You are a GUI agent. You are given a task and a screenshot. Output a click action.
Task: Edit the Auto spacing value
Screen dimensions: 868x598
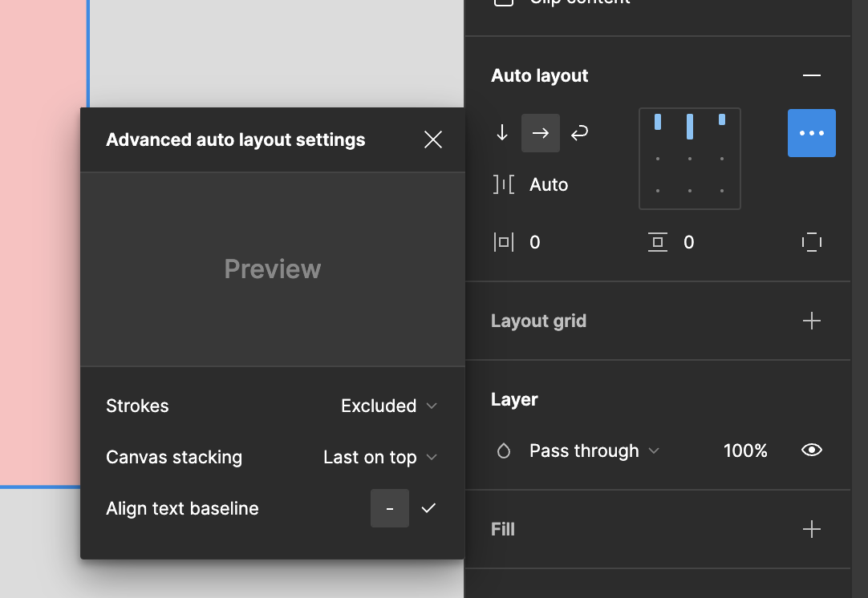pyautogui.click(x=549, y=184)
